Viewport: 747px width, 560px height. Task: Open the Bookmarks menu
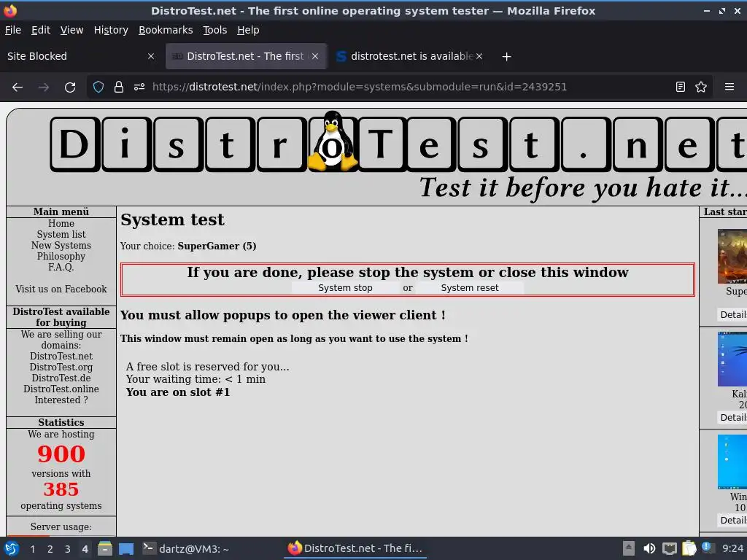tap(166, 30)
